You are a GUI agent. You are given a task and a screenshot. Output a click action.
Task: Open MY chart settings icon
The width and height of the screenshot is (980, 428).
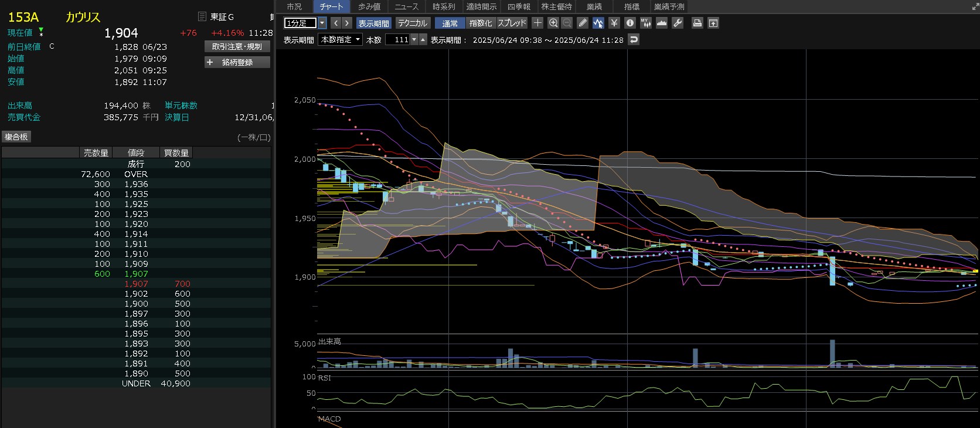[x=646, y=23]
